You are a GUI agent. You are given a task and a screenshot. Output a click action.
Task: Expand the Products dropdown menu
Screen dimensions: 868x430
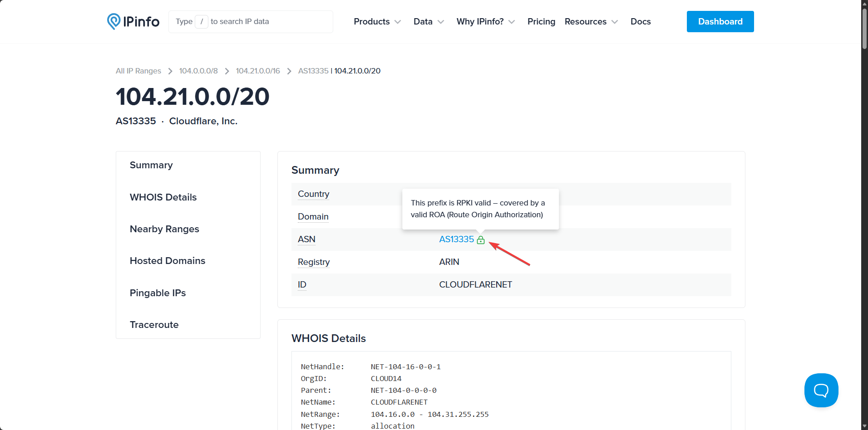(x=377, y=21)
